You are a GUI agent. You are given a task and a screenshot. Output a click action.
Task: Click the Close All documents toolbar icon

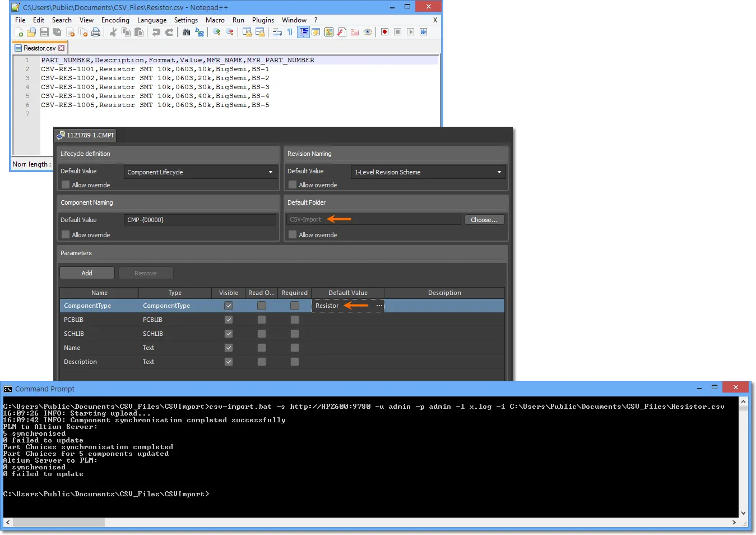(83, 32)
